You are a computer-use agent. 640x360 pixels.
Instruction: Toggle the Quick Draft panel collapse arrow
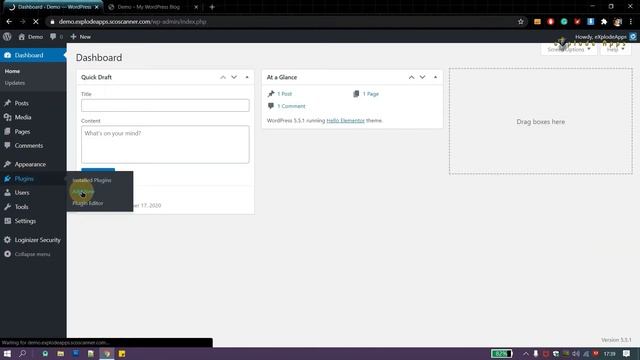247,77
